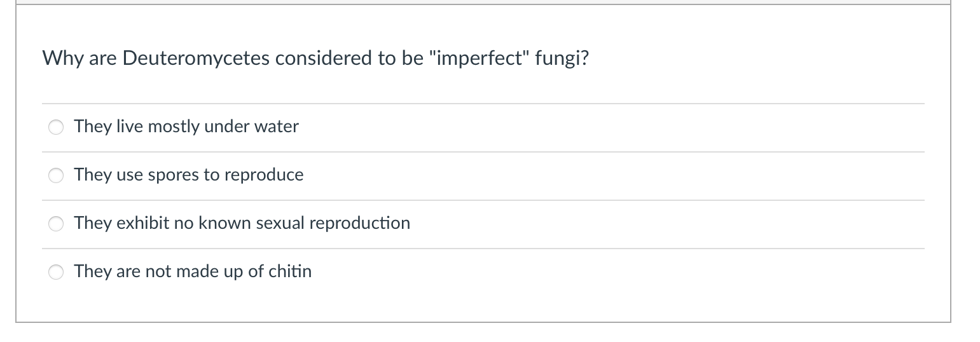Screen dimensions: 980x342
Task: Select the 'They use spores to reproduce' radio button
Action: point(57,175)
